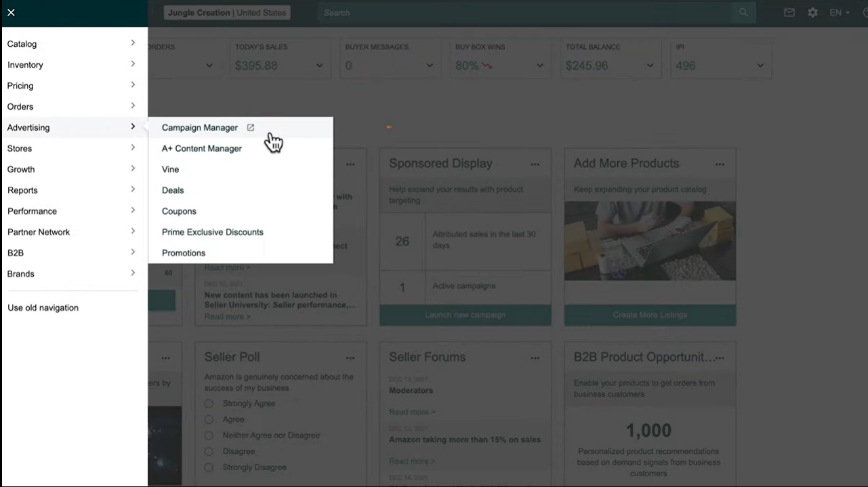This screenshot has height=487, width=868.
Task: Expand Today's Sales dropdown arrow
Action: point(319,66)
